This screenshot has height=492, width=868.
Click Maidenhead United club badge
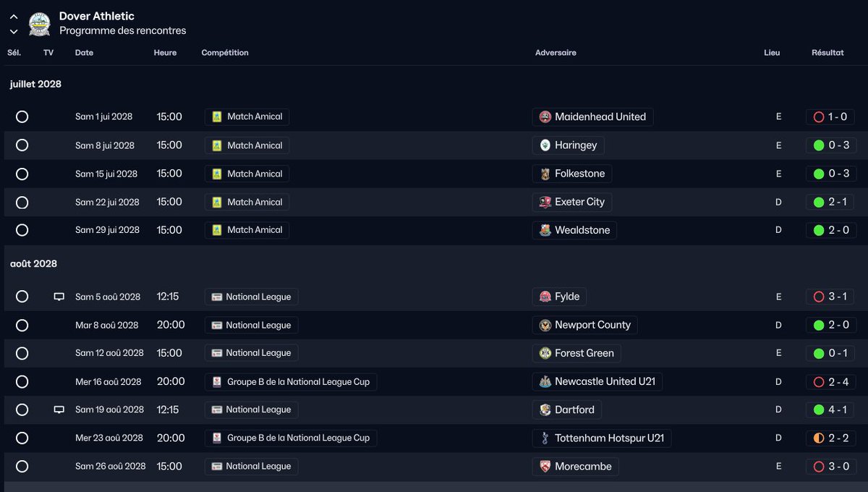pos(545,117)
